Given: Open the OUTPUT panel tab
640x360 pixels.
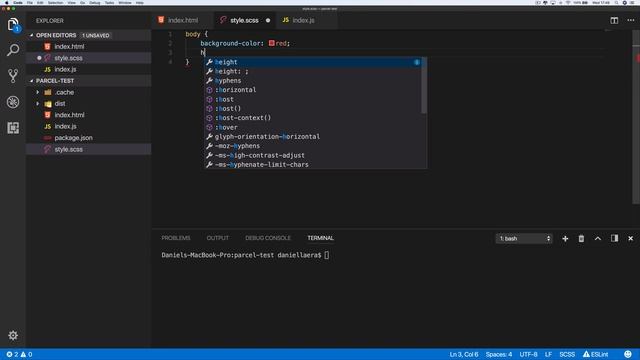Looking at the screenshot, I should point(218,238).
